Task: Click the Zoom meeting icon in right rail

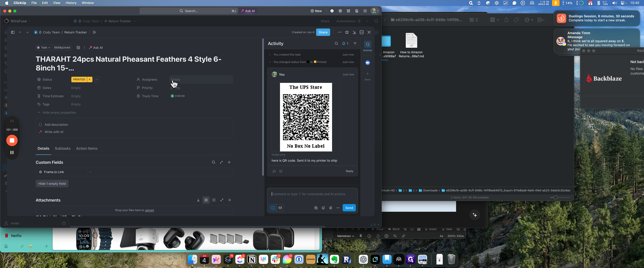Action: point(368,63)
